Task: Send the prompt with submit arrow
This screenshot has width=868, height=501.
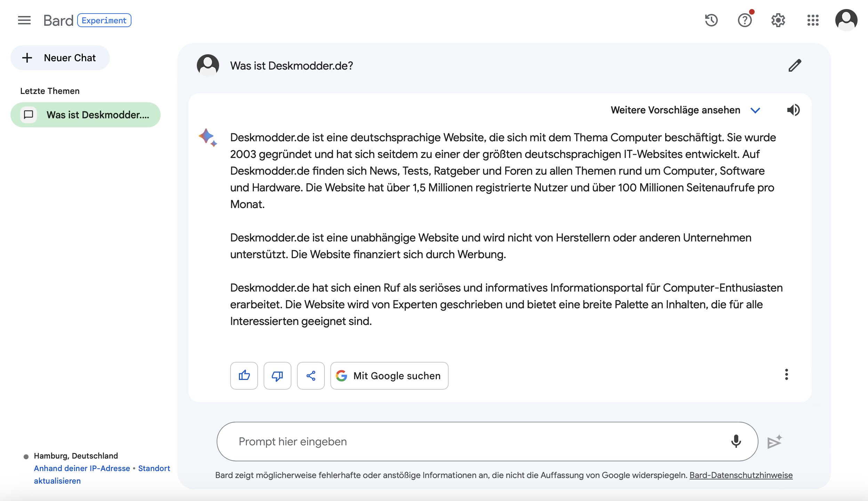Action: pos(775,442)
